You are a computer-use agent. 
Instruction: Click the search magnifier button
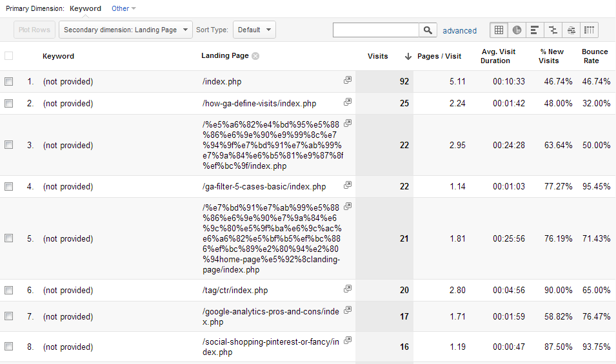pos(428,30)
